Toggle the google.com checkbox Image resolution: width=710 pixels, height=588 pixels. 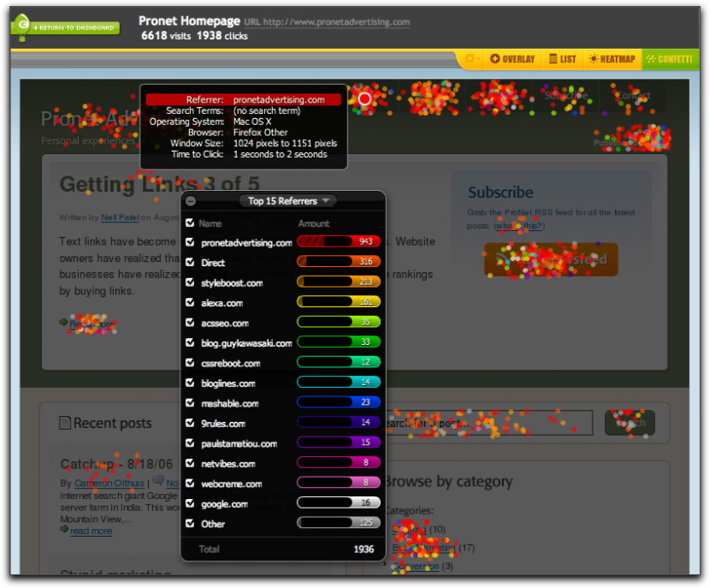pos(190,503)
